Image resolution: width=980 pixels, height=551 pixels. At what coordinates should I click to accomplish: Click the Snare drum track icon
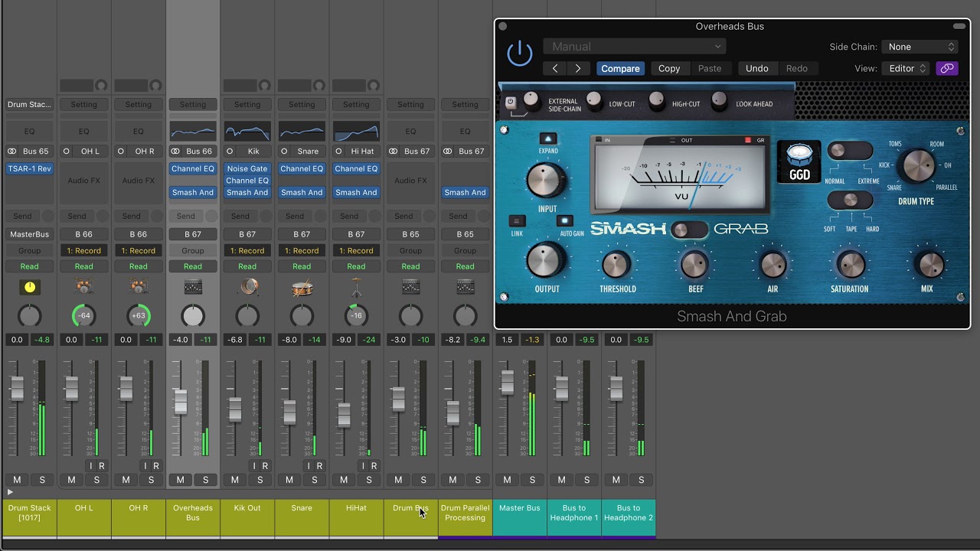click(302, 288)
